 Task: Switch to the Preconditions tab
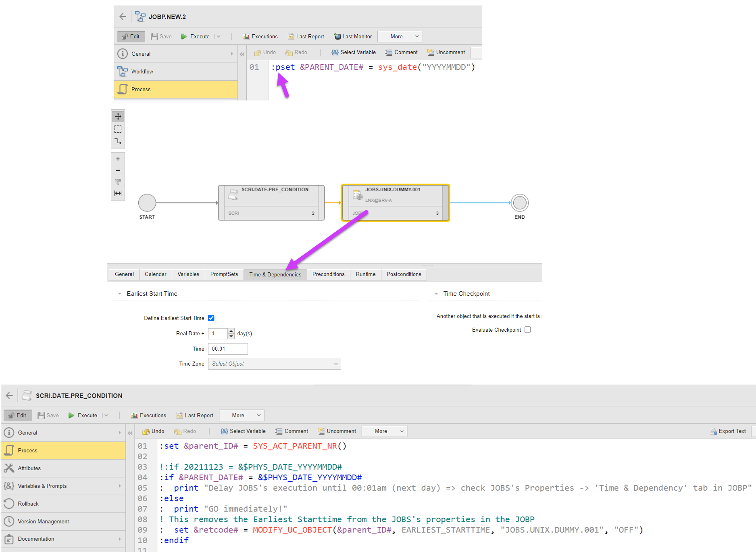click(328, 274)
